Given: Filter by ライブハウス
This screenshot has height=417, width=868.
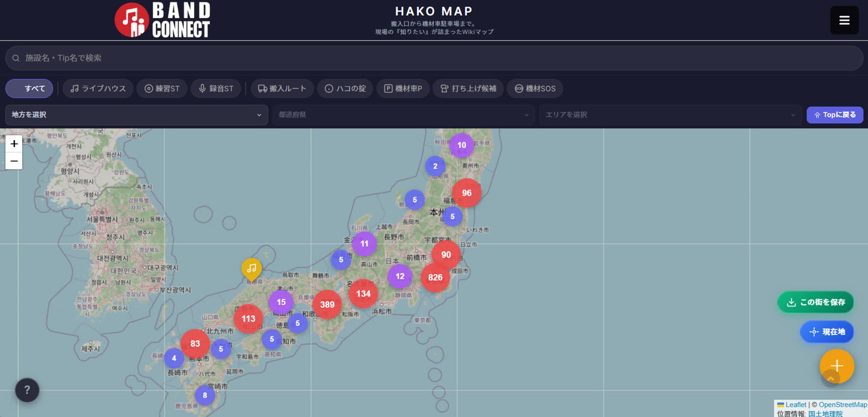Looking at the screenshot, I should [98, 89].
